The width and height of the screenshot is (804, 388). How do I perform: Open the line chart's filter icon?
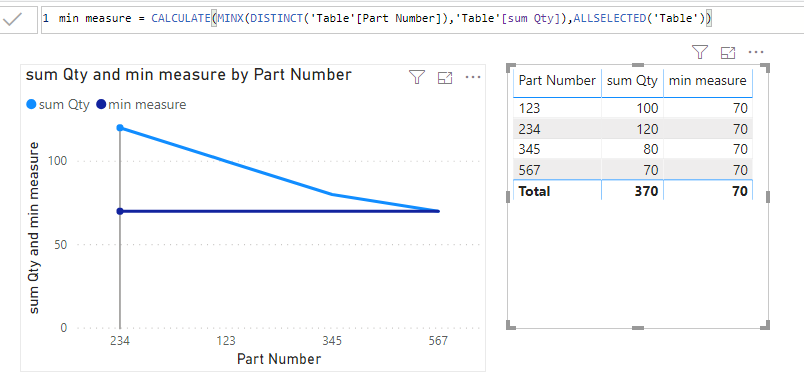tap(417, 77)
